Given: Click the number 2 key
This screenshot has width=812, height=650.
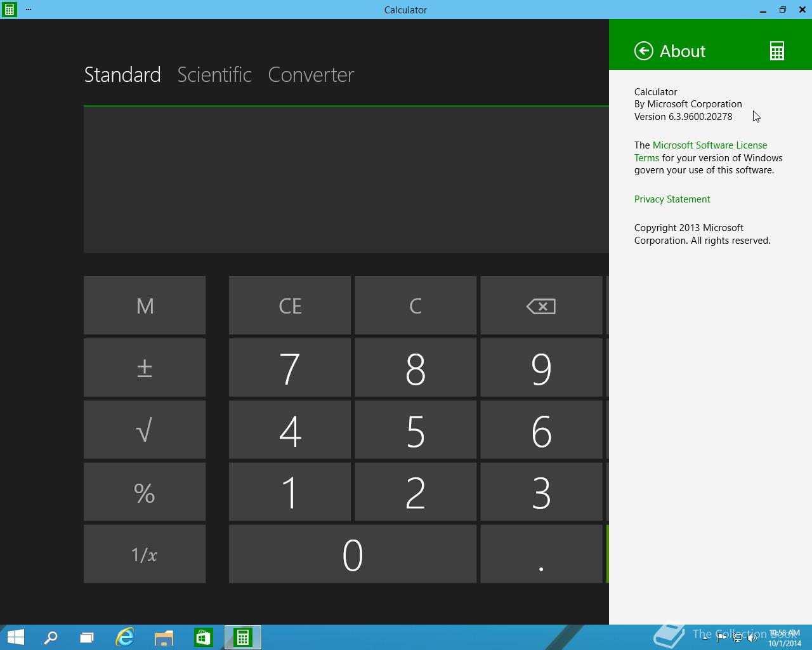Looking at the screenshot, I should point(416,492).
